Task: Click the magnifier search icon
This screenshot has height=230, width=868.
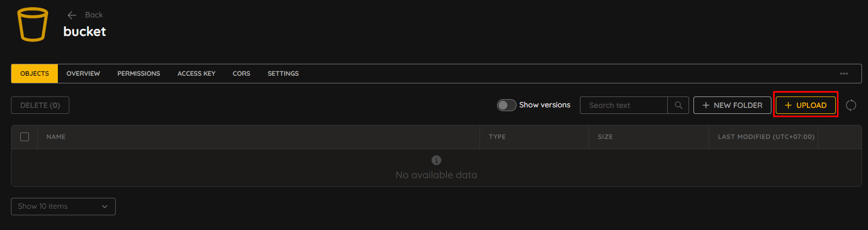Action: [x=678, y=105]
